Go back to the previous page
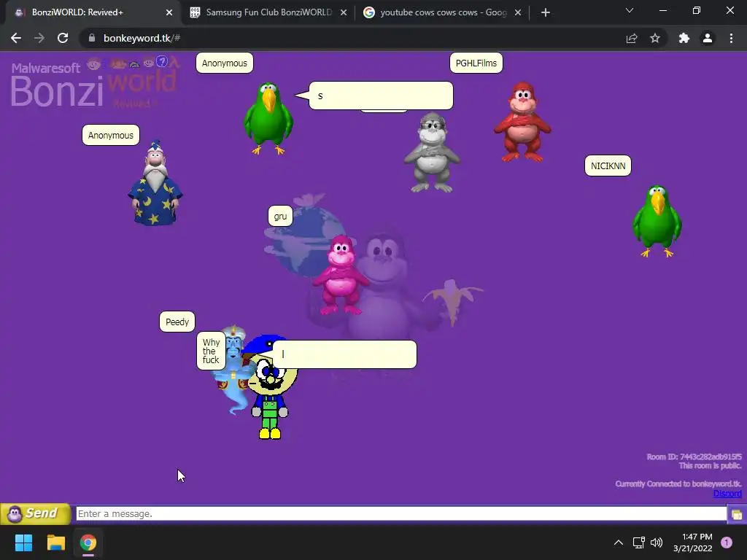 tap(16, 38)
